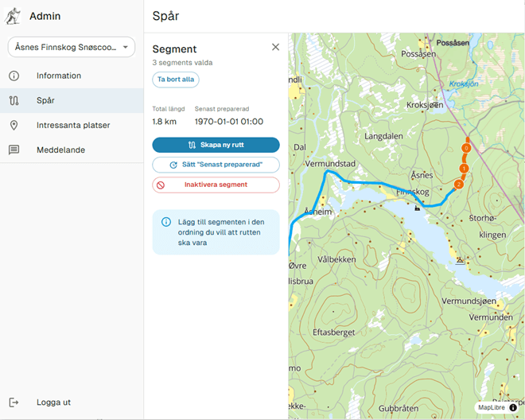Close the Segment panel
525x420 pixels.
coord(275,48)
